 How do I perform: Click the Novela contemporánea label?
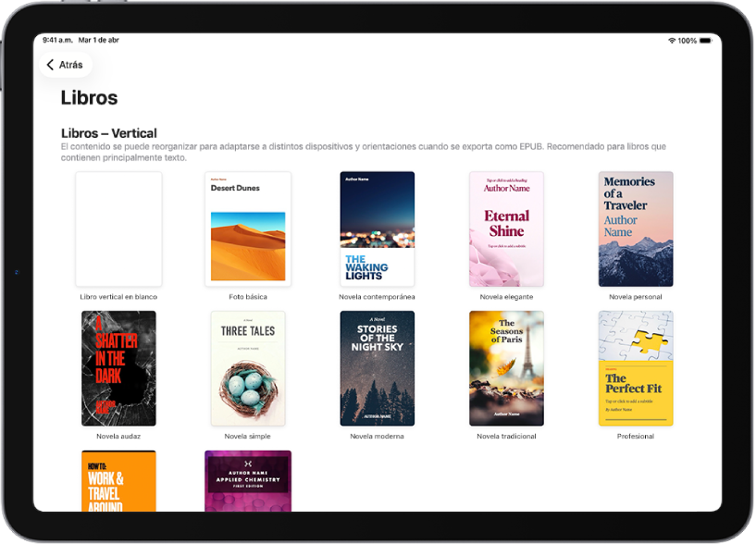pos(377,297)
